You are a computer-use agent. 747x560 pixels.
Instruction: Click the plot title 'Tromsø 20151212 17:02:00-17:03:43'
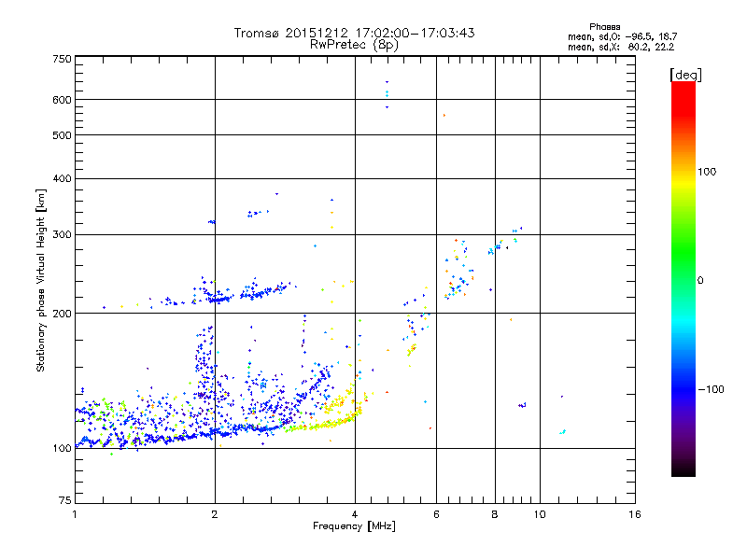pos(354,33)
